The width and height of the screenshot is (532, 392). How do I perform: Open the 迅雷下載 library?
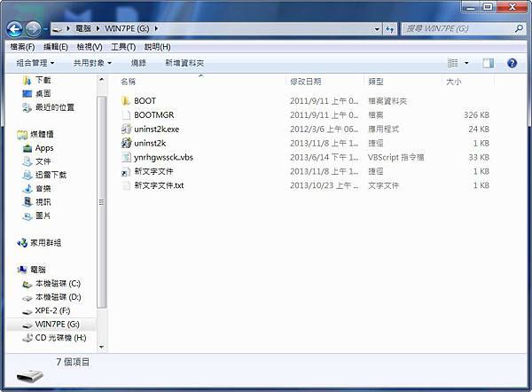[51, 175]
